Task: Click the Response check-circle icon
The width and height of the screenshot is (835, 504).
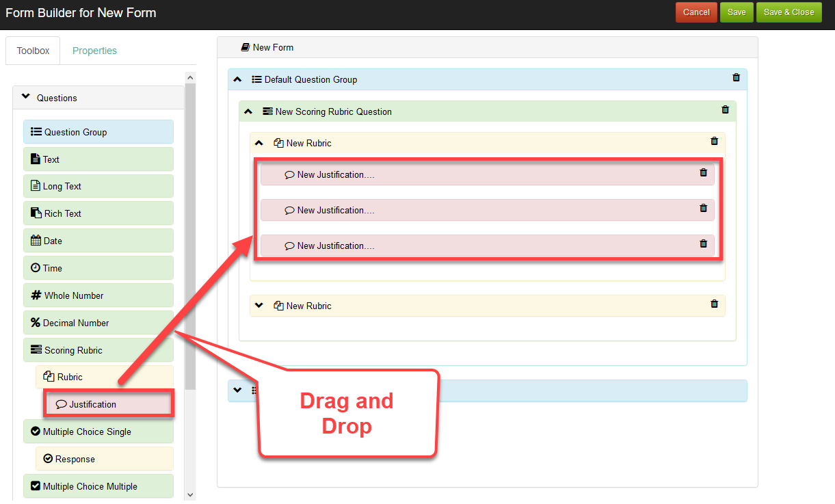Action: pyautogui.click(x=48, y=459)
